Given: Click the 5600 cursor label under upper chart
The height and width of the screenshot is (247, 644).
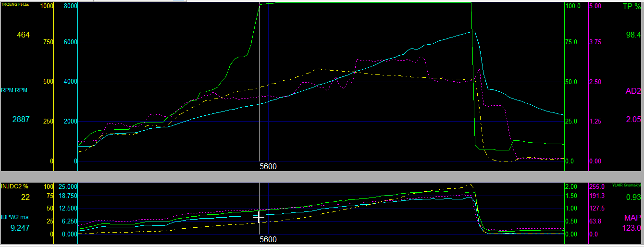Looking at the screenshot, I should [268, 166].
